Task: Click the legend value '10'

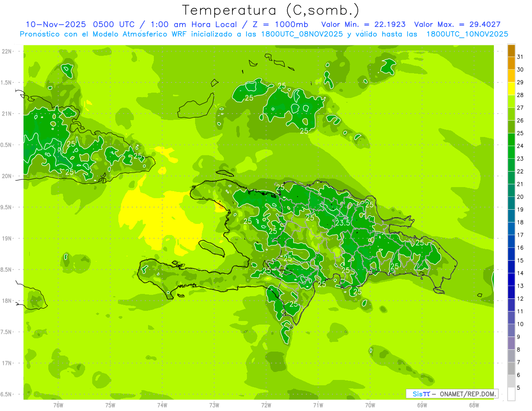Action: pos(520,324)
